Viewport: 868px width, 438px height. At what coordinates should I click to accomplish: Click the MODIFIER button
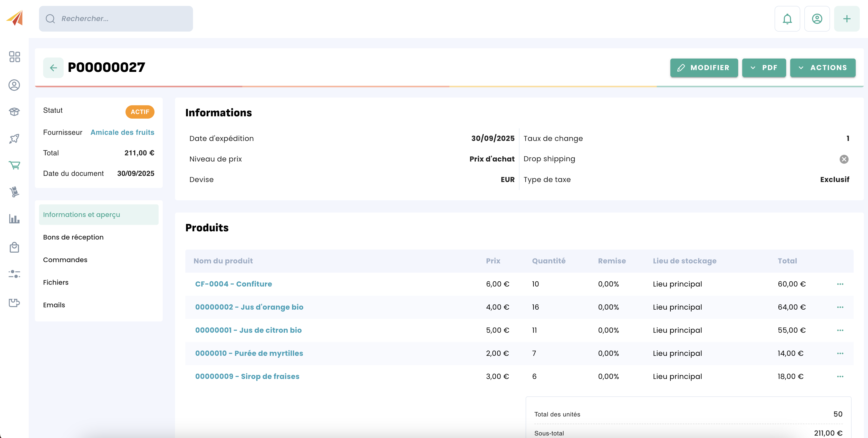(x=703, y=68)
